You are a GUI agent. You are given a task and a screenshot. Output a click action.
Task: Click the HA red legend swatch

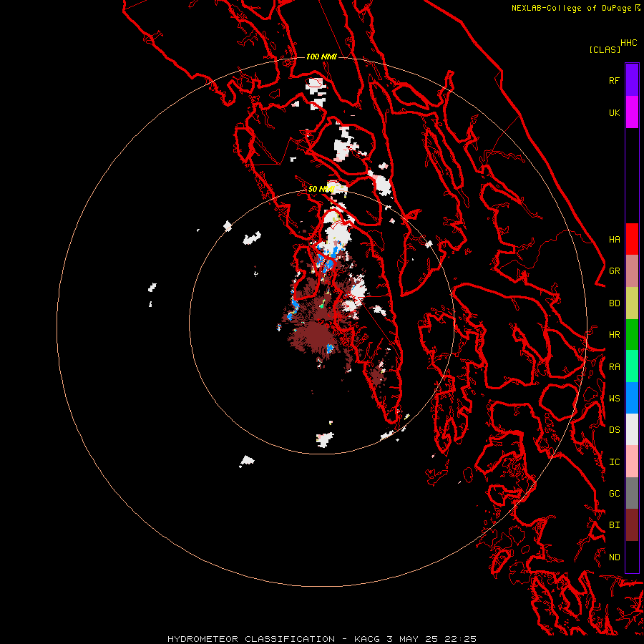pyautogui.click(x=632, y=239)
